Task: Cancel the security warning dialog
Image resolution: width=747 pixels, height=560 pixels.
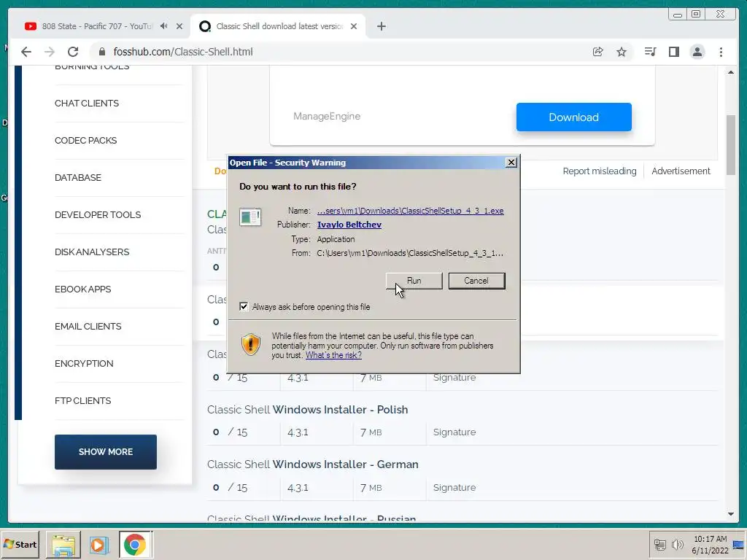Action: pos(476,281)
